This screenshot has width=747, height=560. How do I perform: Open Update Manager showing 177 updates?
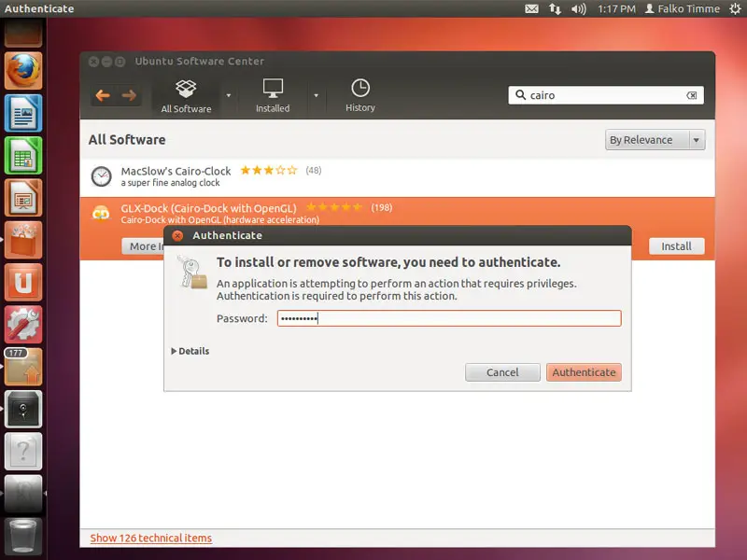pyautogui.click(x=23, y=367)
